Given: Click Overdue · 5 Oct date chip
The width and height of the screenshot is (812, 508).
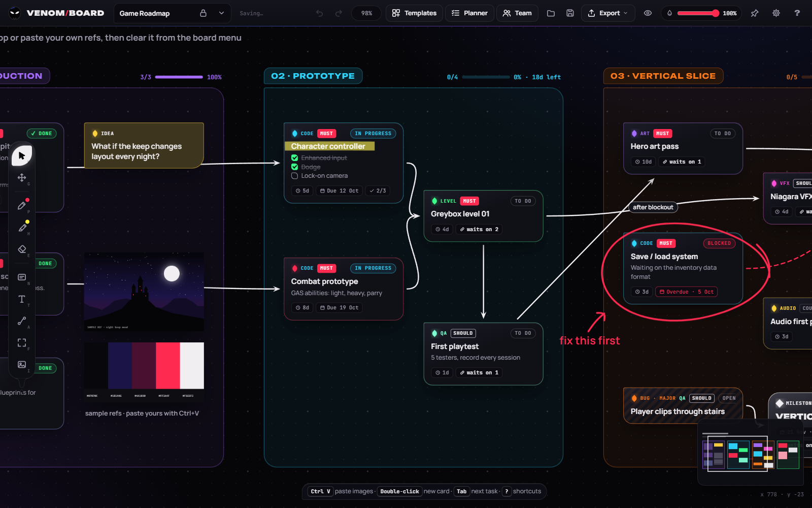Looking at the screenshot, I should (686, 292).
